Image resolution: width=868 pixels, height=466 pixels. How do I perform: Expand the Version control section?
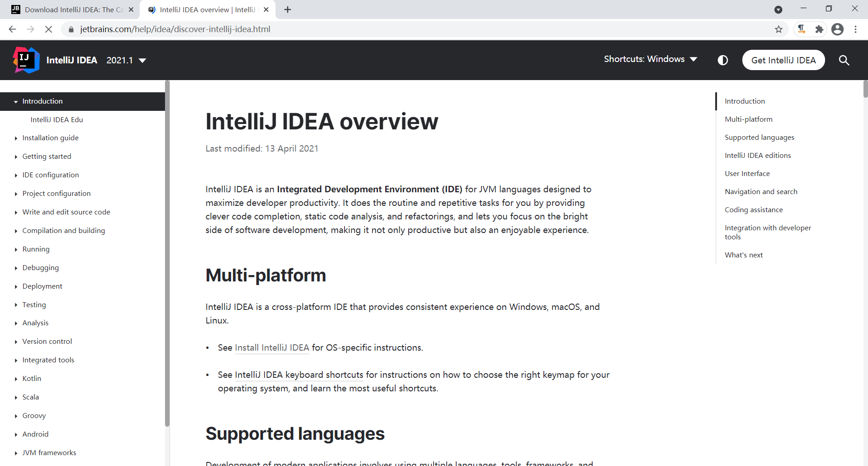(16, 342)
